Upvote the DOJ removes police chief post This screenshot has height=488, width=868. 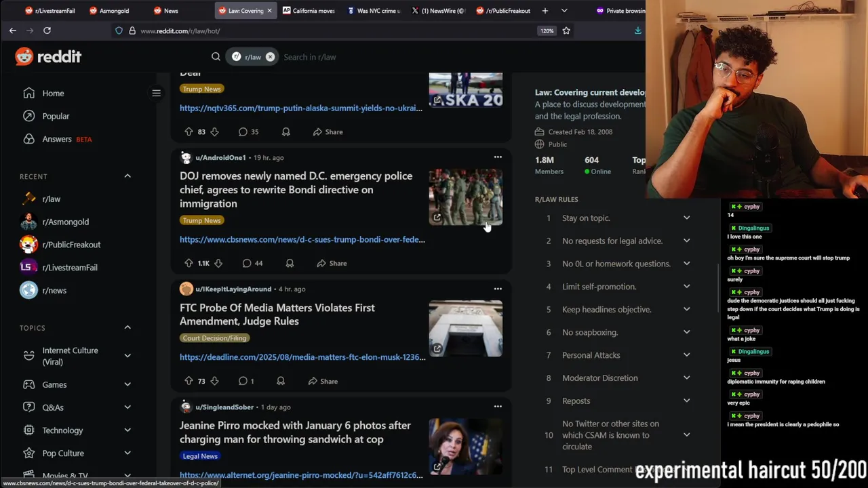coord(189,263)
